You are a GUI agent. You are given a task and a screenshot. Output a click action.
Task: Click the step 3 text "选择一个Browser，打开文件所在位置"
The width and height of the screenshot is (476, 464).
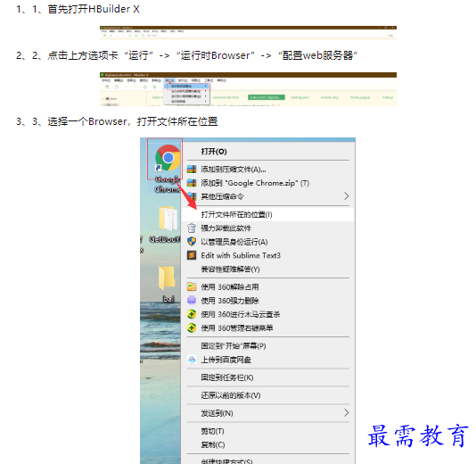132,121
